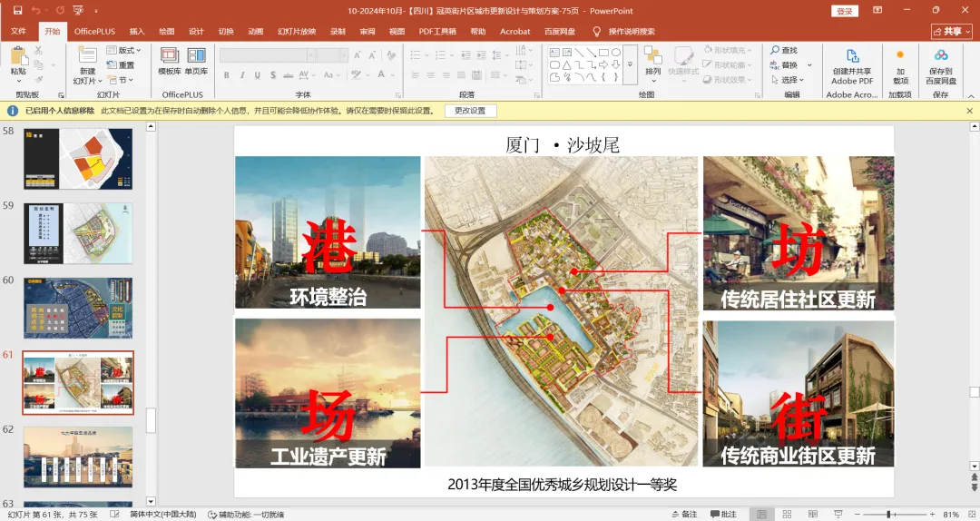Switch to Normal view in status bar

(x=761, y=514)
